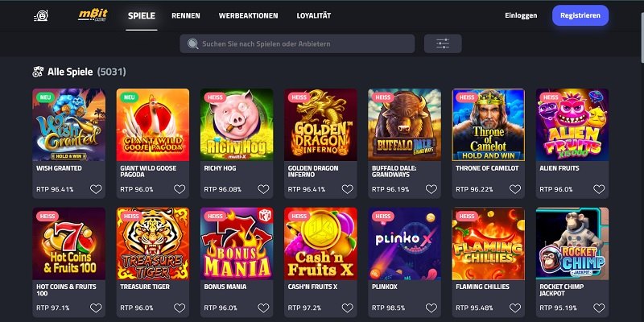Go to the Loyalität section
Viewport: 644px width, 322px height.
(x=314, y=15)
